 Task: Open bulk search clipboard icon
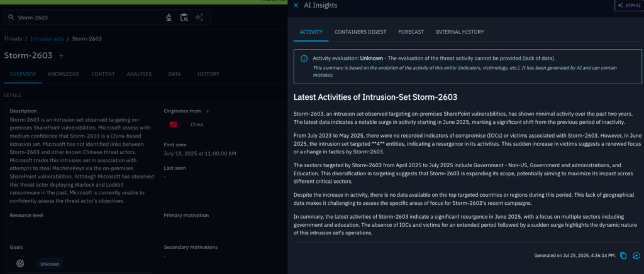[x=184, y=18]
